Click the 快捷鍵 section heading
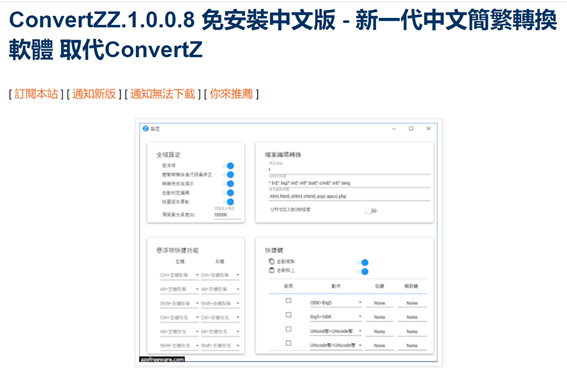 [x=274, y=250]
